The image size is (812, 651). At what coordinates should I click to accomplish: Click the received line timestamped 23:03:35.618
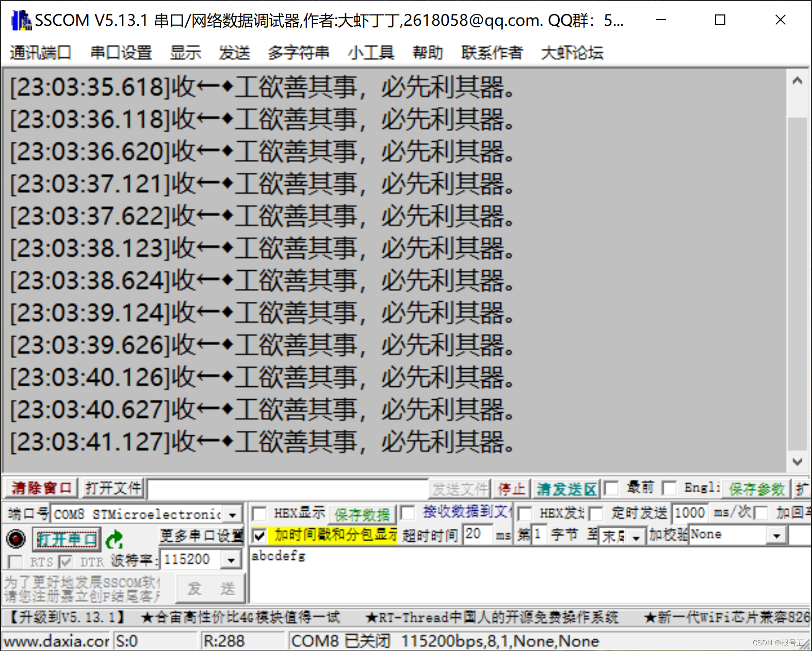[262, 87]
